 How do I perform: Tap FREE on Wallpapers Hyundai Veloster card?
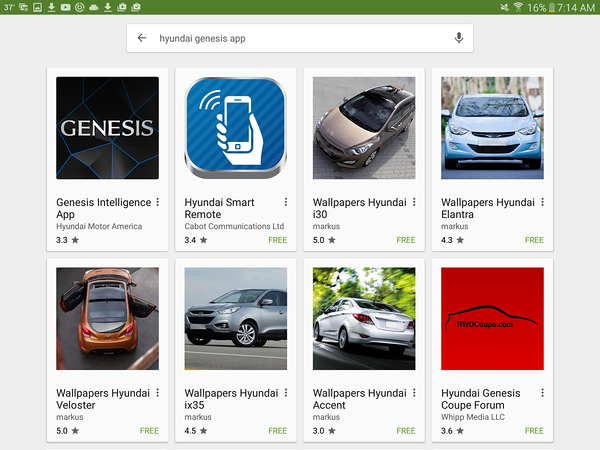[x=149, y=430]
